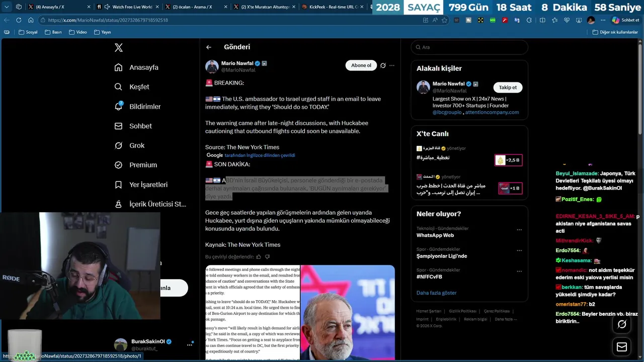Focus the Ara search field
Viewport: 644px width, 362px height.
469,47
